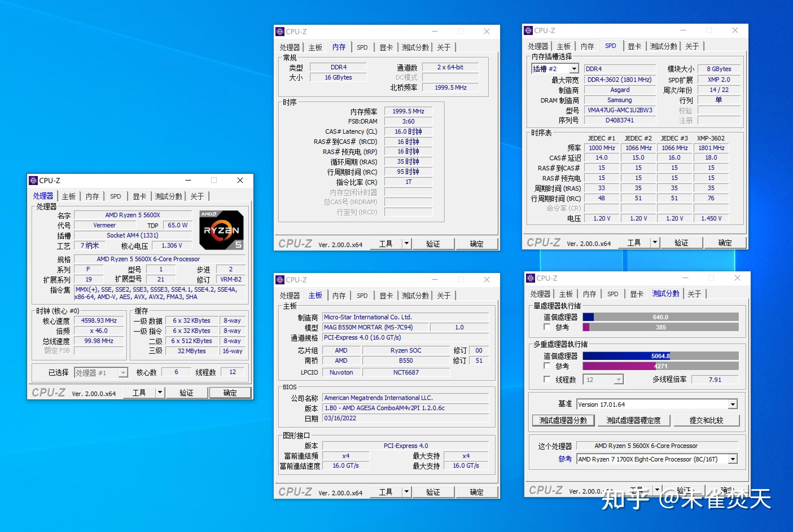The image size is (793, 532).
Task: Click the BIOS 版本 AGESA field
Action: pos(405,408)
